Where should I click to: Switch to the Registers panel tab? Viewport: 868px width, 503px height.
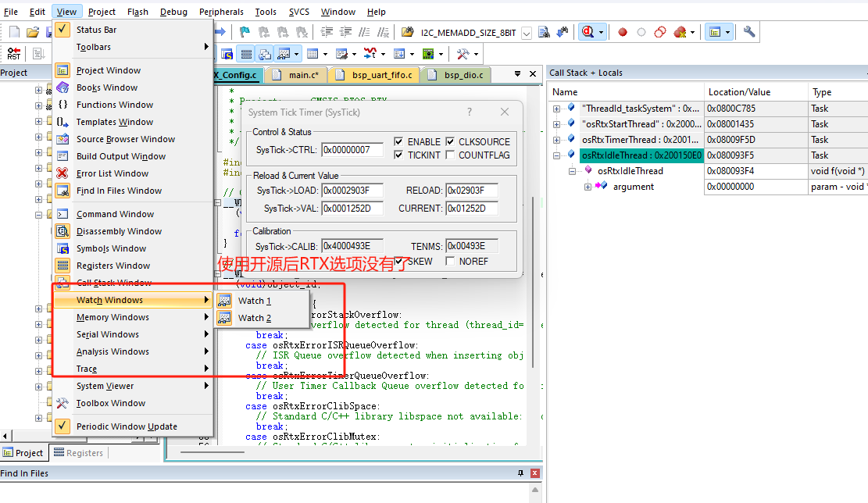click(x=78, y=453)
